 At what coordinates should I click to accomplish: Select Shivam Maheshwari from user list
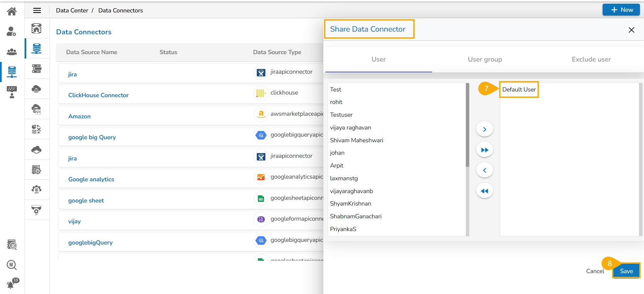[356, 140]
